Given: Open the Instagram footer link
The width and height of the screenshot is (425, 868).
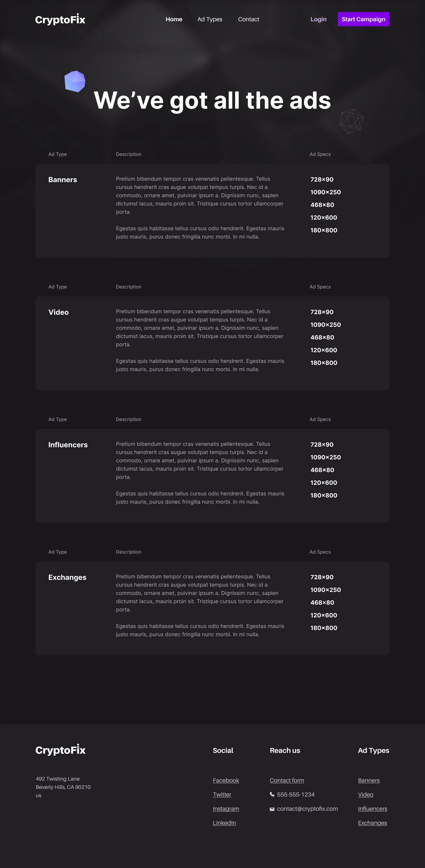Looking at the screenshot, I should (x=226, y=809).
